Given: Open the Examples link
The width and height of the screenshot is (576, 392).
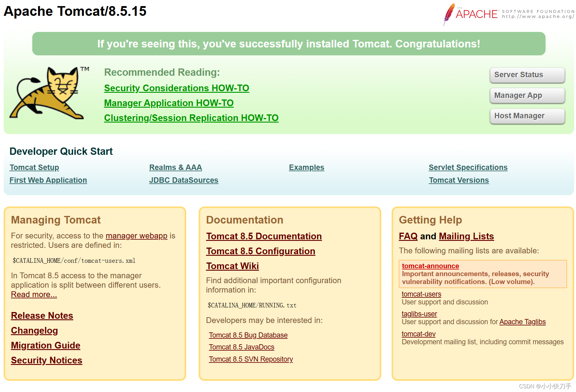Looking at the screenshot, I should click(307, 168).
